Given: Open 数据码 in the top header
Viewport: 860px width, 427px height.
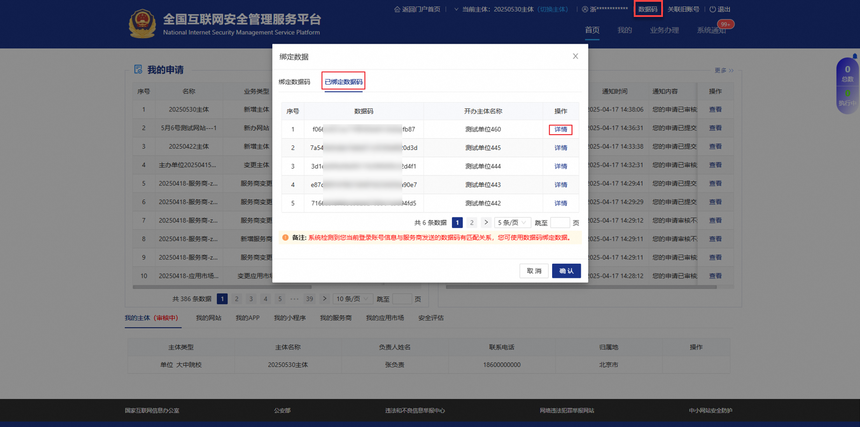Looking at the screenshot, I should pyautogui.click(x=648, y=9).
